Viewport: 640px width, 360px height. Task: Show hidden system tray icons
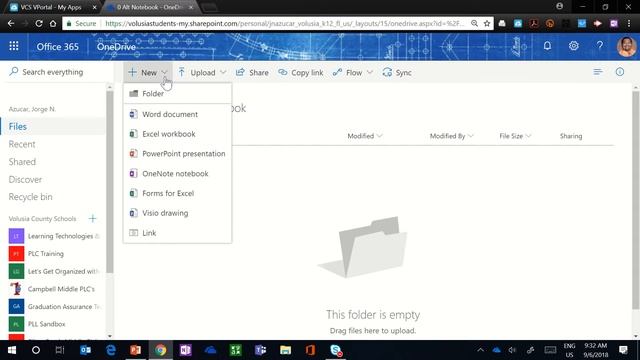pos(480,350)
